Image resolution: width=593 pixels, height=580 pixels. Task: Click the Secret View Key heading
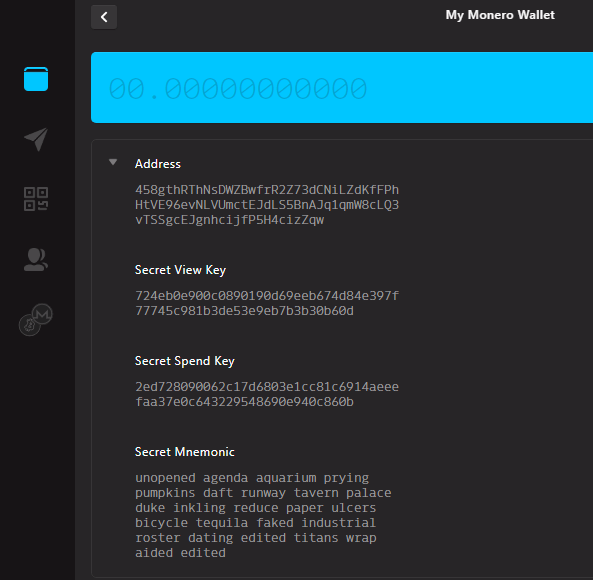(180, 270)
